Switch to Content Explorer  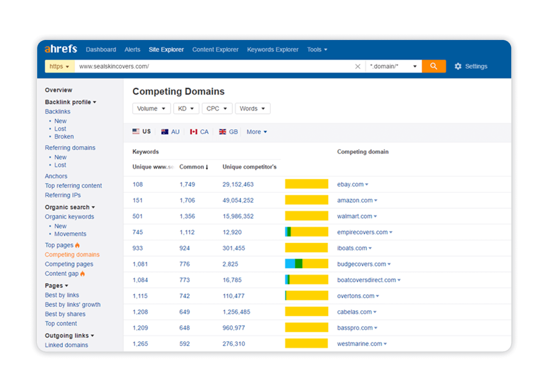tap(215, 49)
